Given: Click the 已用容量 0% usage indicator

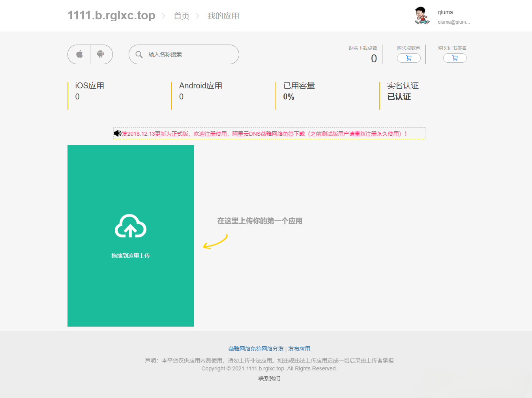Looking at the screenshot, I should [298, 91].
